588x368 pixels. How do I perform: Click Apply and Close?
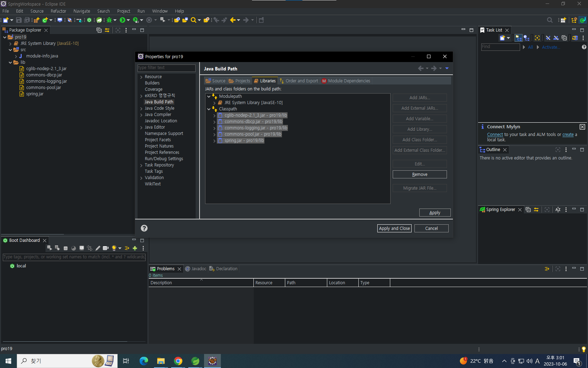[394, 229]
